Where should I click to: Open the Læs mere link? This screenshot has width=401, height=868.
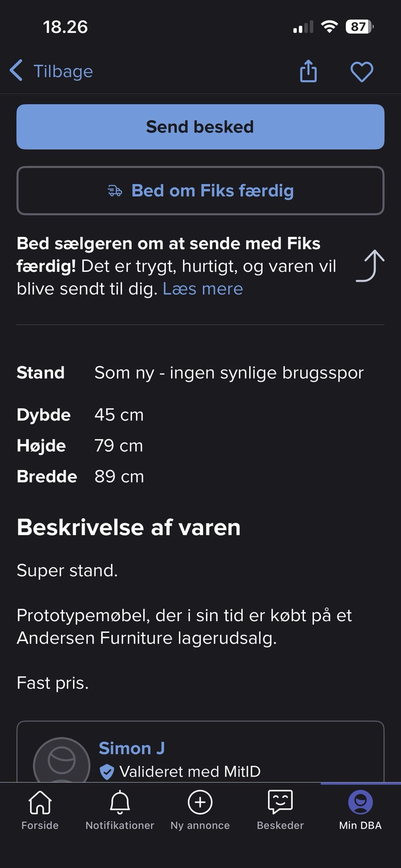click(203, 289)
